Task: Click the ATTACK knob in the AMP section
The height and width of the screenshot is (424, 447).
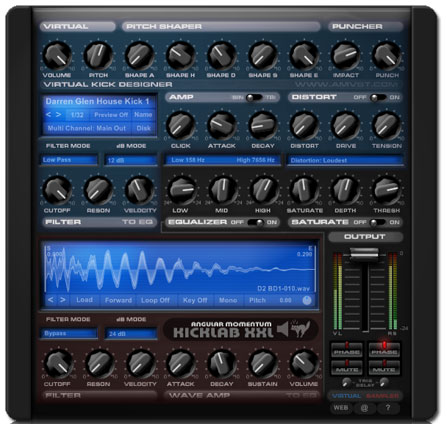Action: tap(222, 126)
